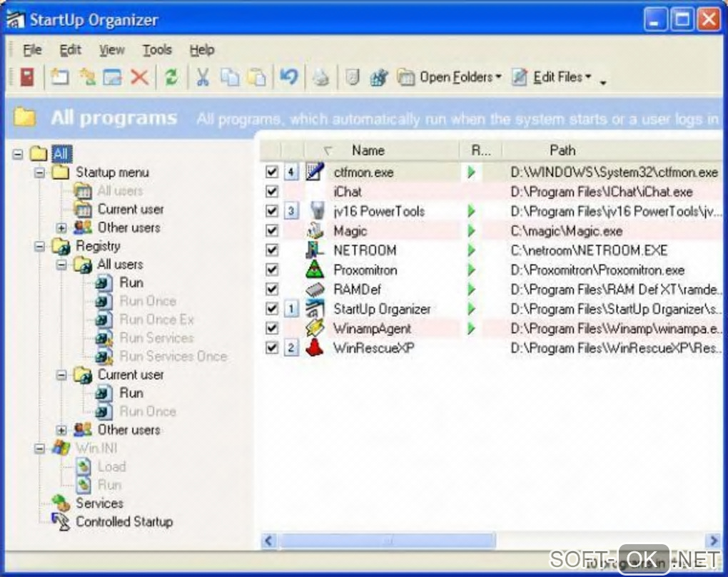Sort list by Name column header
Viewport: 728px width, 577px height.
click(x=382, y=150)
